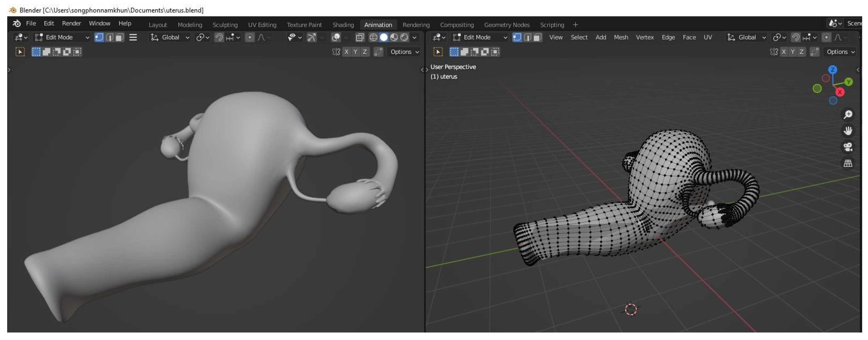The height and width of the screenshot is (340, 868).
Task: Open the Render menu
Action: pyautogui.click(x=72, y=24)
